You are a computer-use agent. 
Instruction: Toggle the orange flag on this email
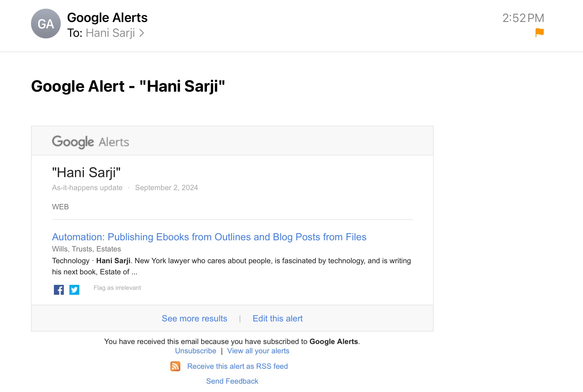point(540,32)
